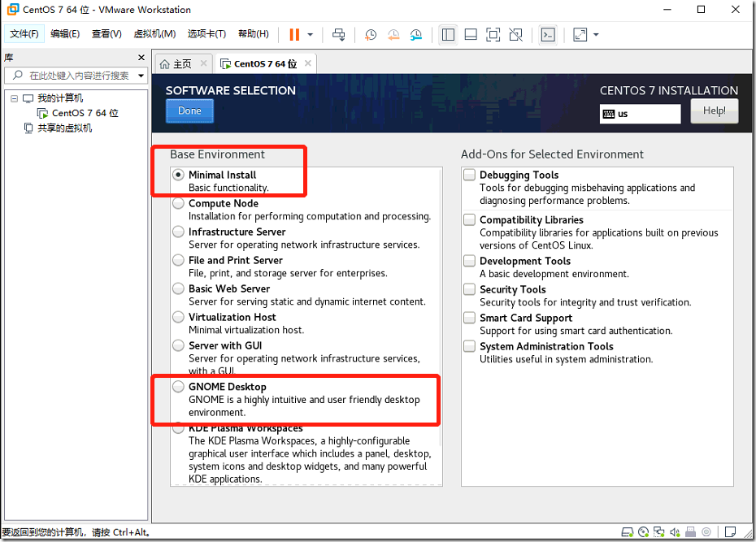
Task: Collapse the 我的计算机 tree node
Action: click(x=14, y=98)
